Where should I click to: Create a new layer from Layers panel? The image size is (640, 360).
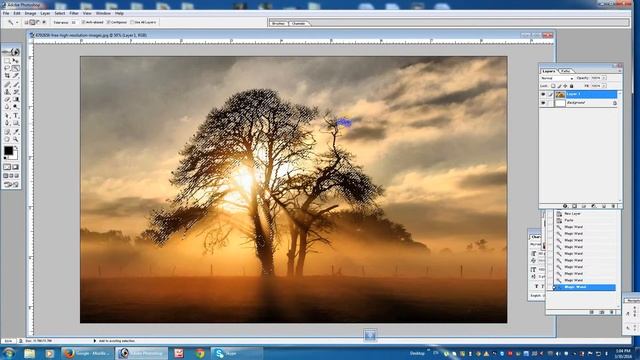[604, 206]
